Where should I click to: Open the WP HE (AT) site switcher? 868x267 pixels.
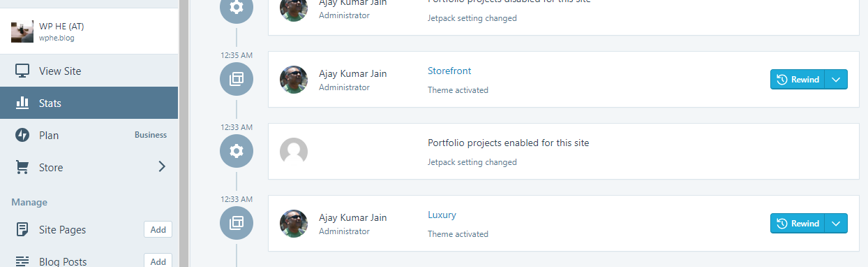[x=89, y=31]
